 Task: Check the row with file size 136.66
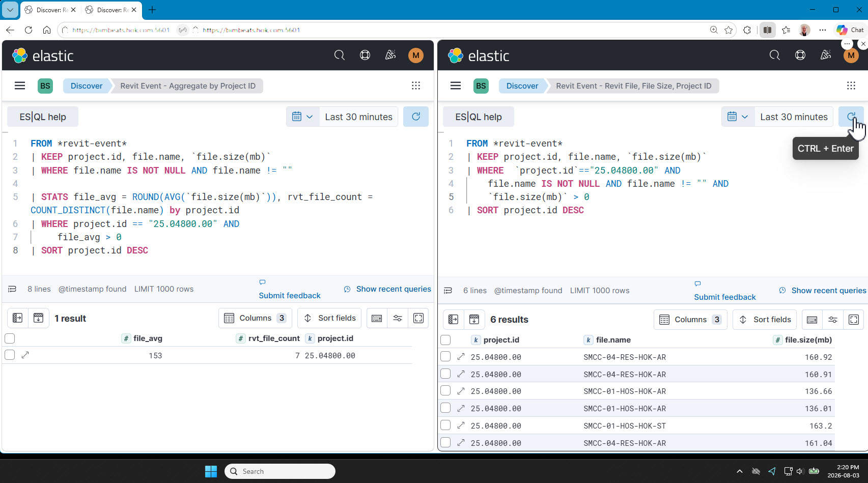(445, 391)
